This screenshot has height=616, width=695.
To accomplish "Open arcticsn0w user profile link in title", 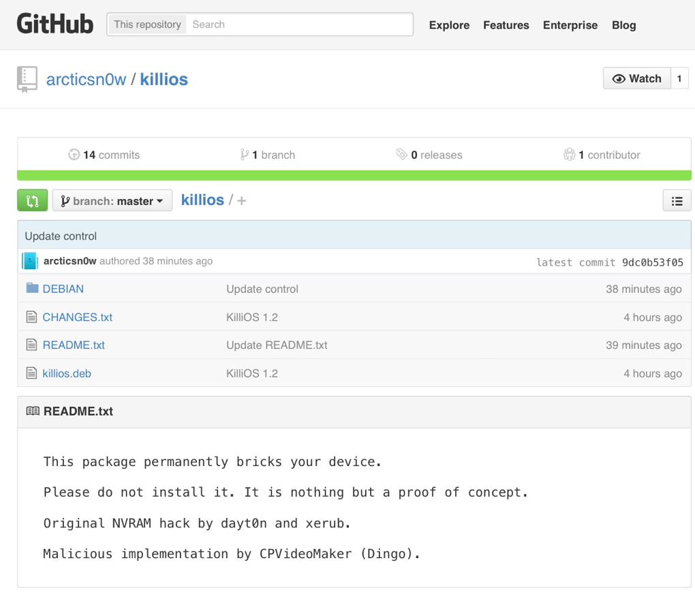I will (x=86, y=80).
